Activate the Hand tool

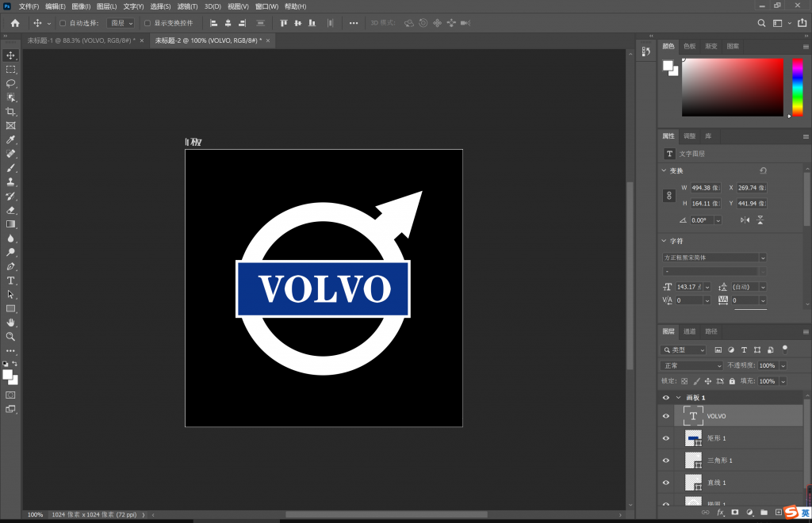click(x=11, y=323)
